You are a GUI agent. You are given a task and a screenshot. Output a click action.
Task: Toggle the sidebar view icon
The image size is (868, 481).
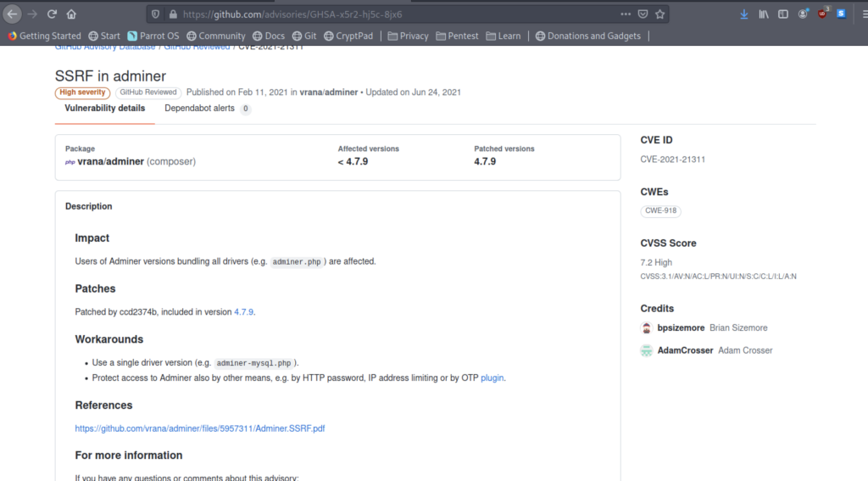pyautogui.click(x=782, y=14)
